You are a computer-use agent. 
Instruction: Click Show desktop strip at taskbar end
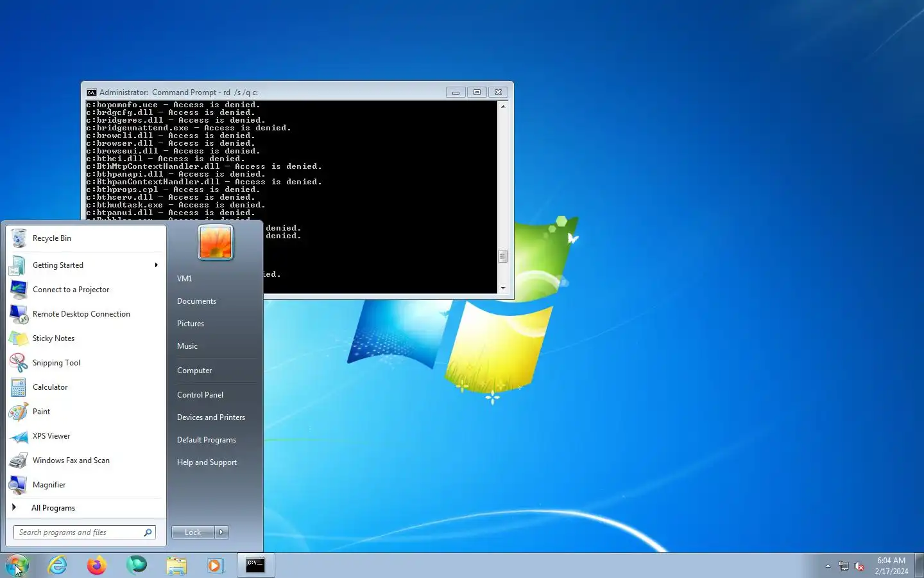click(x=919, y=565)
